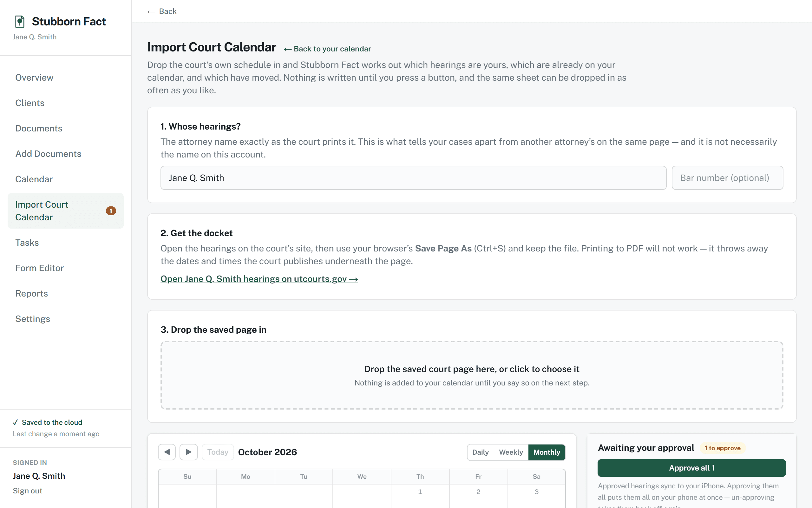
Task: Open Jane Q. Smith hearings on utcourts.gov
Action: click(x=259, y=279)
